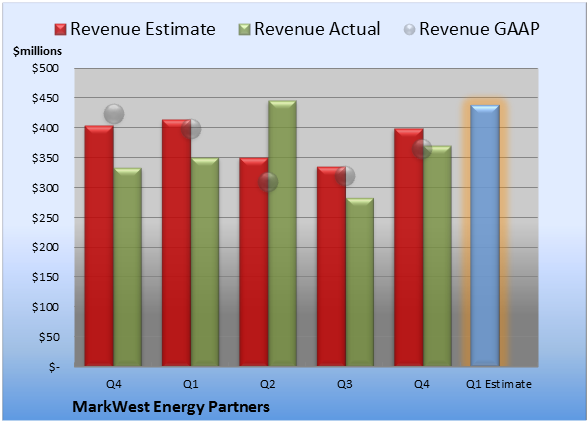Click the 'Q1' quarter label
This screenshot has width=588, height=422.
click(x=190, y=384)
